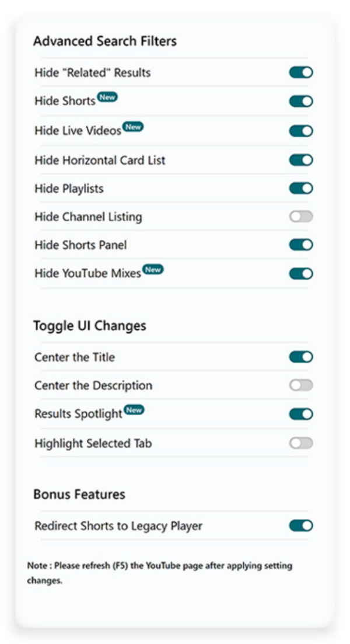
Task: Turn off the Hide Playlists switch
Action: (x=300, y=188)
